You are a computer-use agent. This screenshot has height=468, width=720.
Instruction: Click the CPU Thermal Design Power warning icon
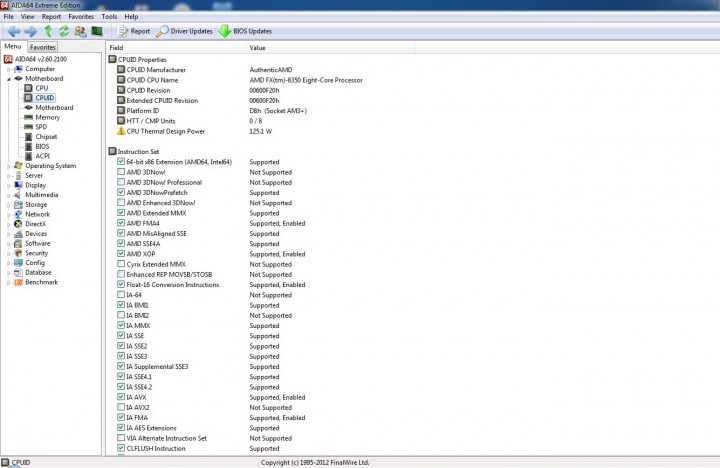point(121,131)
